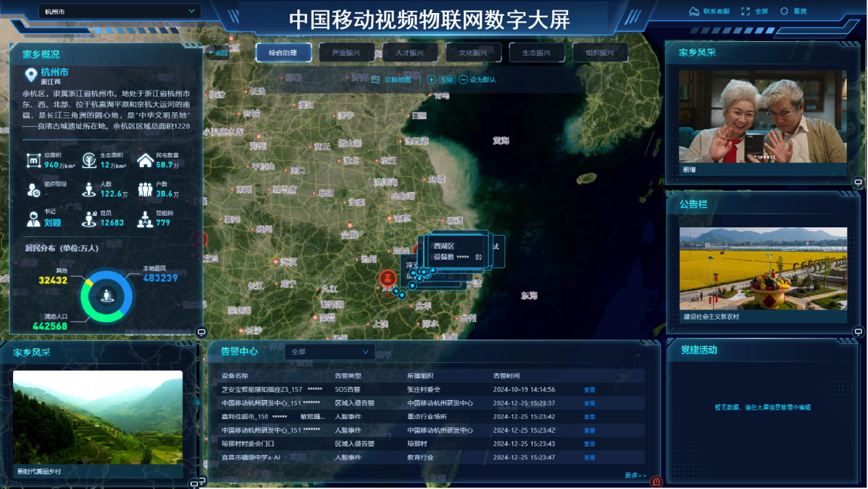The width and height of the screenshot is (868, 489).
Task: Switch to the 产业振兴 tab
Action: (x=346, y=53)
